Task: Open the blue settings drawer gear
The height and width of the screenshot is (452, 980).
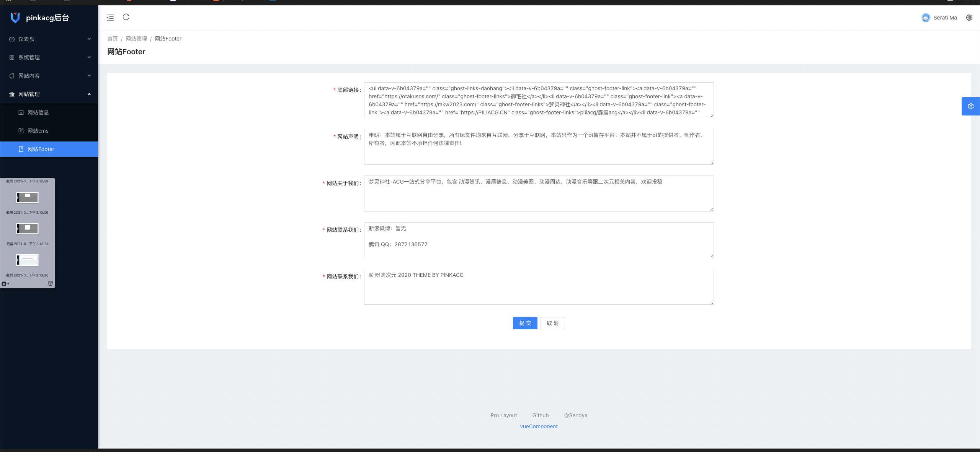Action: 970,106
